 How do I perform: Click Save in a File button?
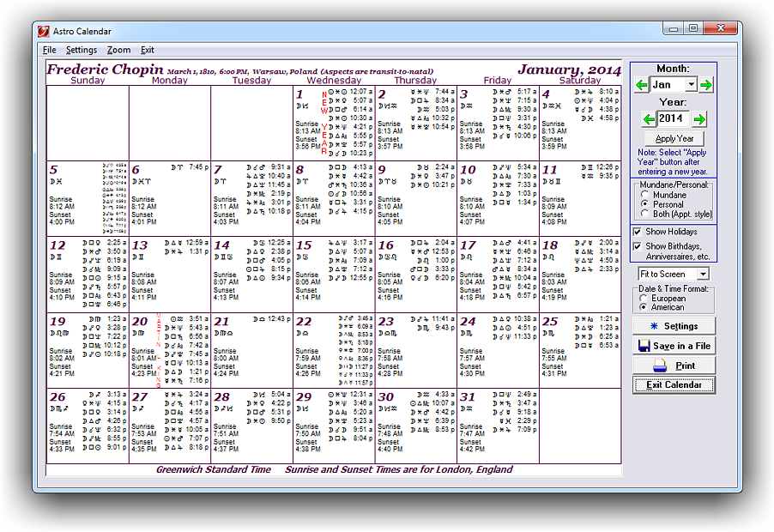674,346
